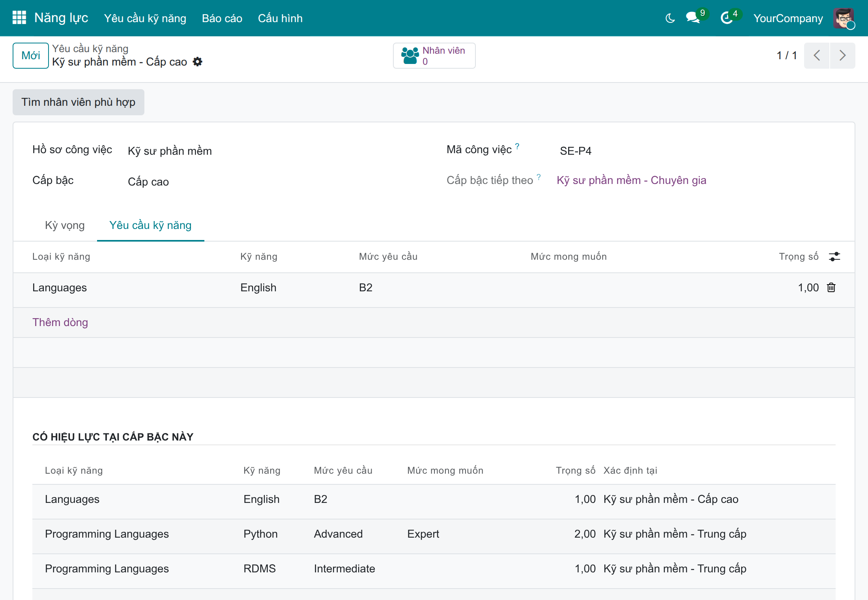Open Cấu hình menu
868x600 pixels.
[x=280, y=18]
